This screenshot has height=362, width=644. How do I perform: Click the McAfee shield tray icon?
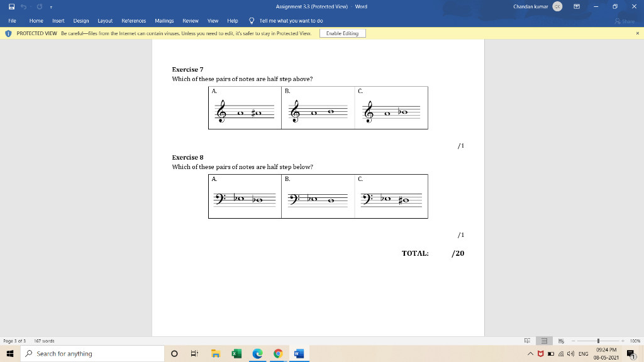(540, 353)
